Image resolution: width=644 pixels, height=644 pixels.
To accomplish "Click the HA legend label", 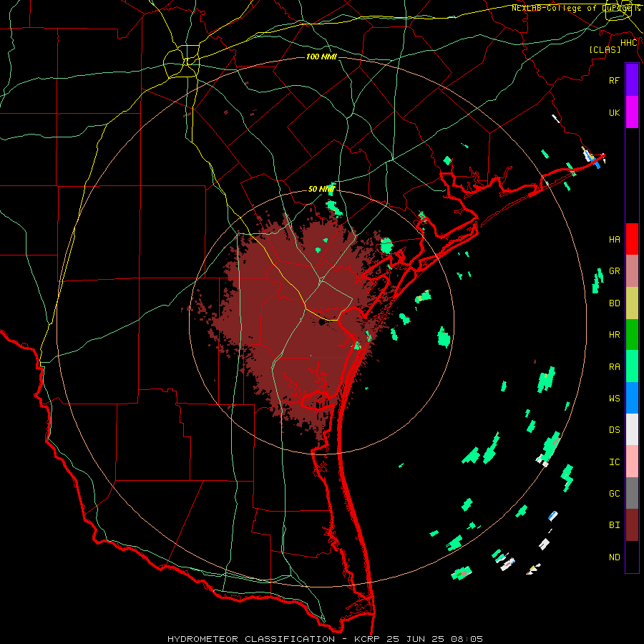I will click(x=615, y=239).
